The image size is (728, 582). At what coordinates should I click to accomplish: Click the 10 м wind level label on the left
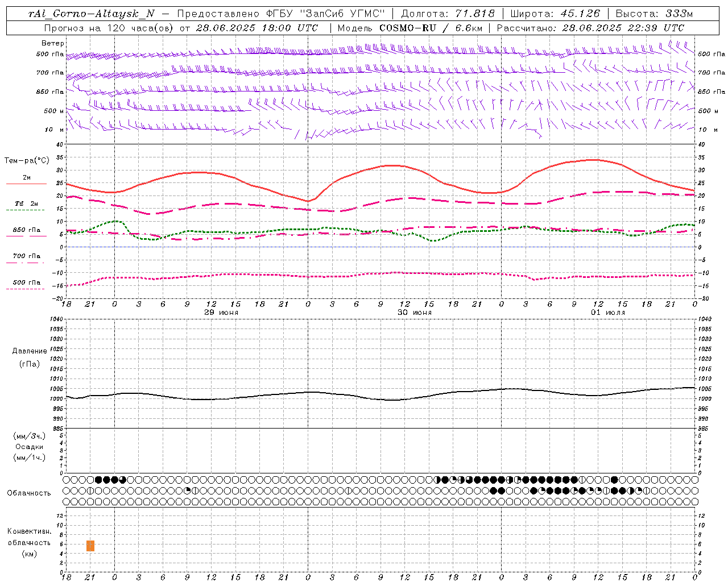(55, 130)
